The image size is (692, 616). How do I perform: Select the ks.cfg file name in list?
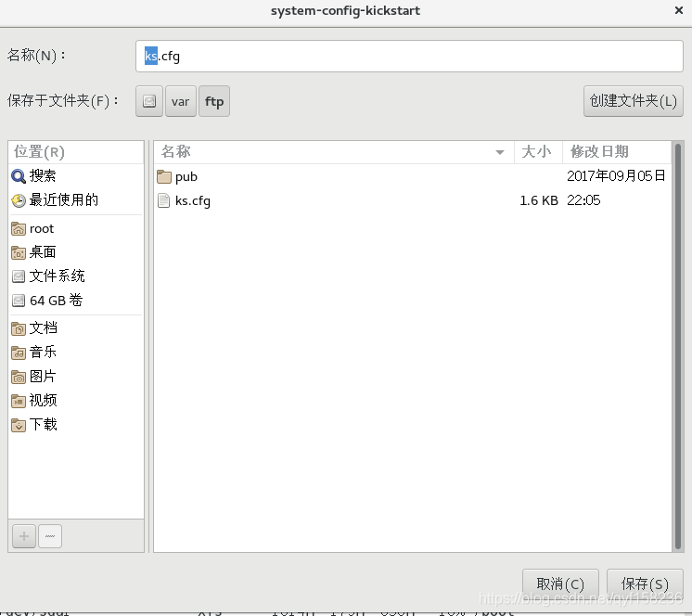[193, 201]
